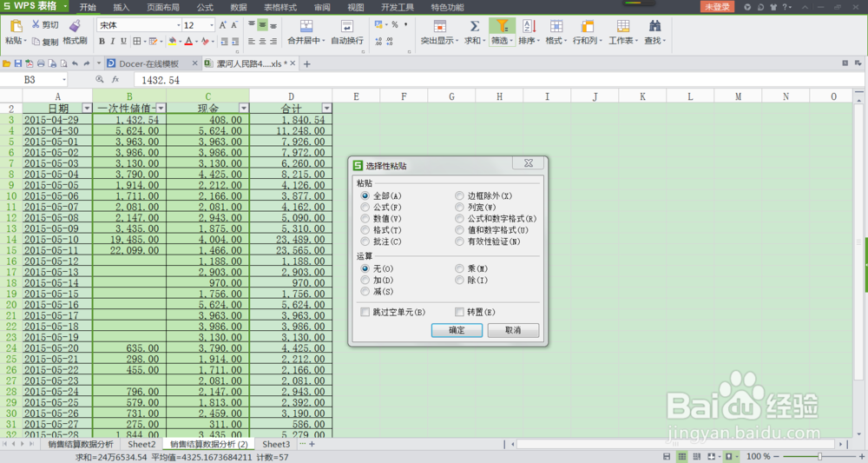Click the Copy (复制) icon
Image resolution: width=868 pixels, height=463 pixels.
click(36, 42)
